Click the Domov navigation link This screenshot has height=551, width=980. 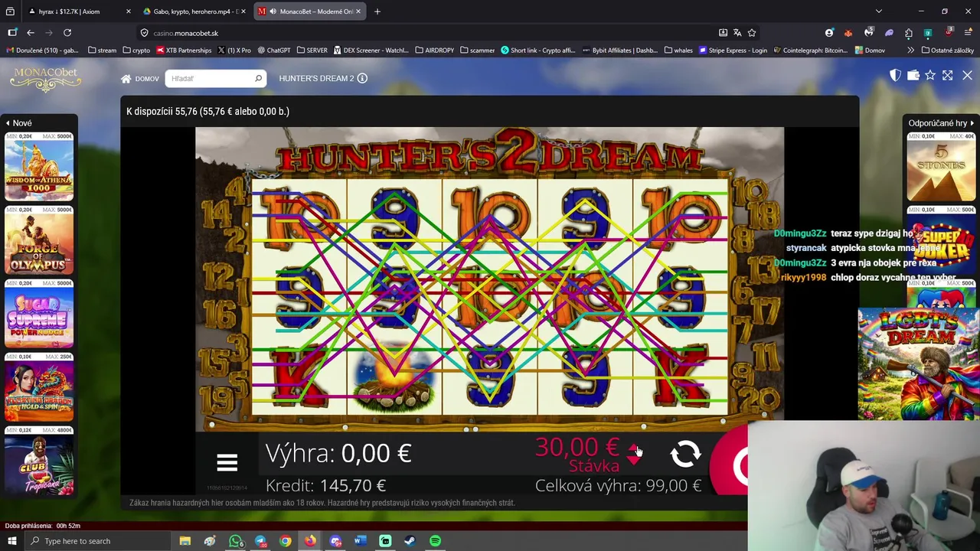[x=146, y=79]
